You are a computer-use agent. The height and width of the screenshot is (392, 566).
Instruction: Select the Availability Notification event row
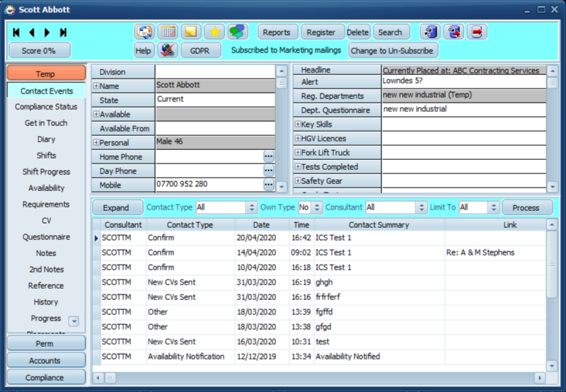point(319,356)
